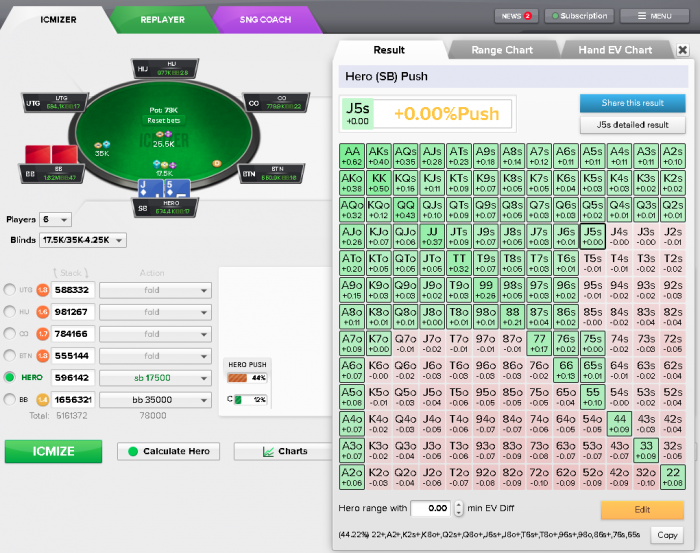Click BTN orange bounty badge
Image resolution: width=700 pixels, height=553 pixels.
click(x=42, y=356)
